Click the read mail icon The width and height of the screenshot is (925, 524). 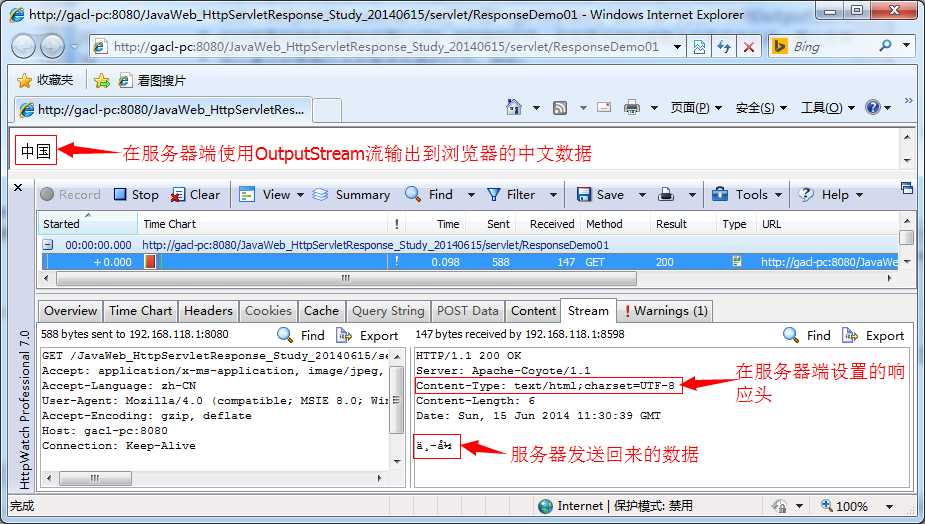603,107
